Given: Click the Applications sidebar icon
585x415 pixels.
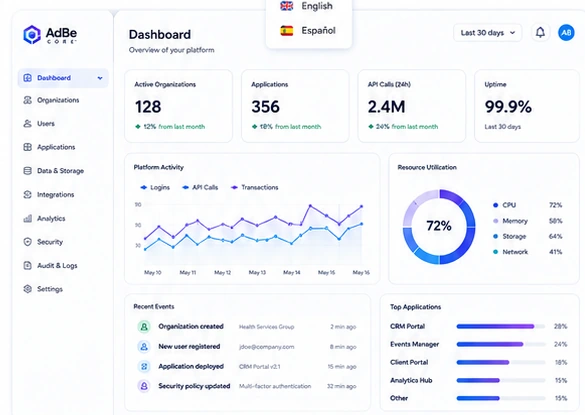Looking at the screenshot, I should pyautogui.click(x=27, y=147).
